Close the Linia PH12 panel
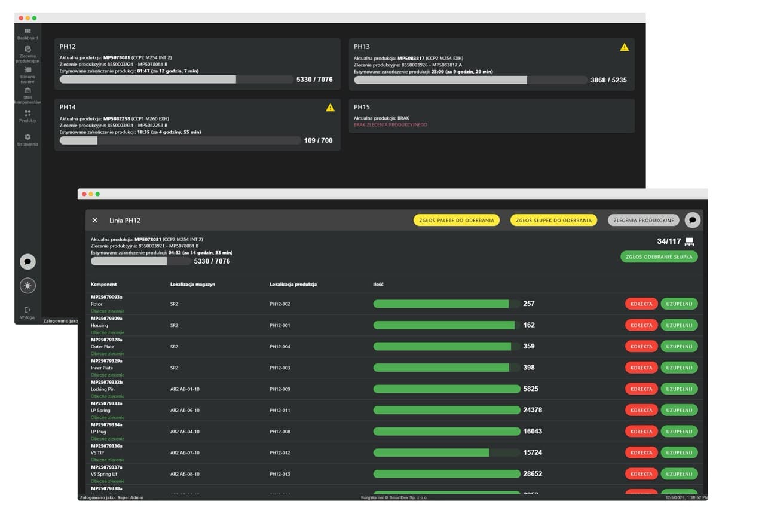Image resolution: width=765 pixels, height=532 pixels. point(95,220)
